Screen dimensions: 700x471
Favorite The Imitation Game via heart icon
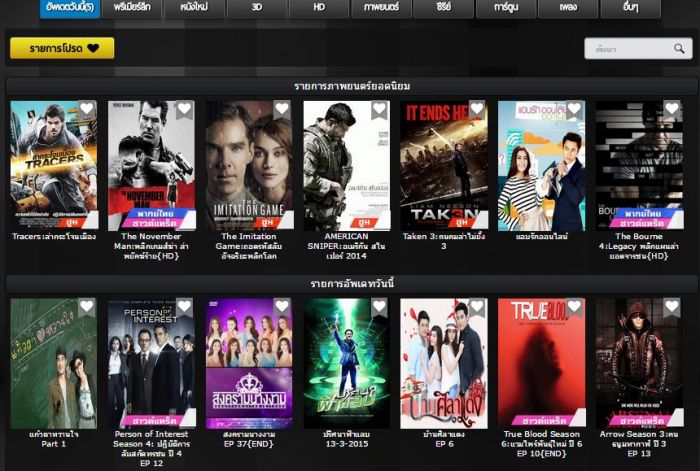click(282, 108)
